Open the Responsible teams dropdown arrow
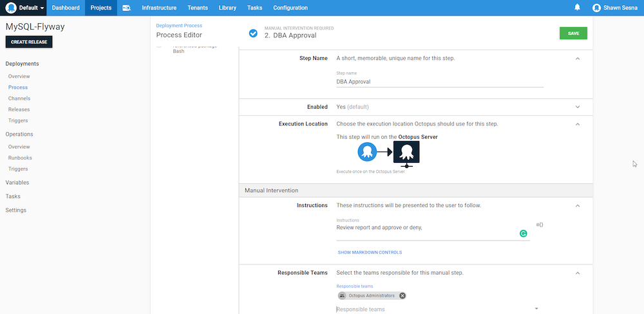Image resolution: width=644 pixels, height=314 pixels. point(536,309)
